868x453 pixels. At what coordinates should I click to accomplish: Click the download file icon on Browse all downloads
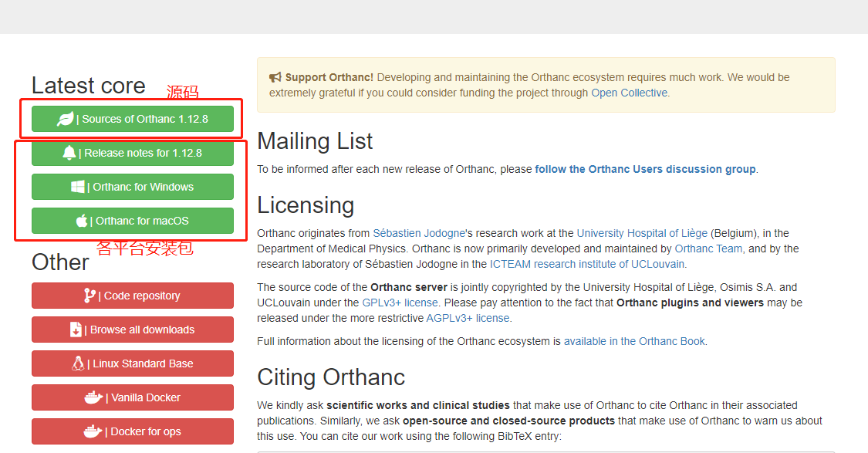(x=76, y=330)
